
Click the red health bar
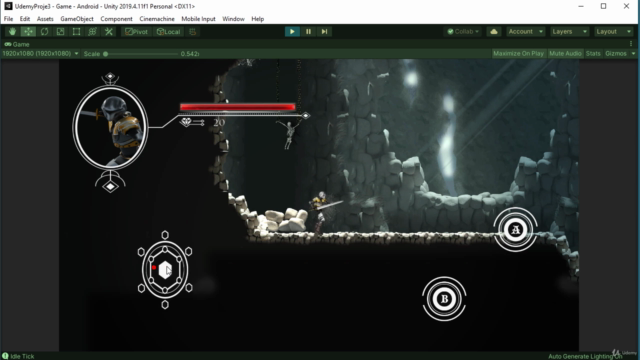click(x=238, y=107)
